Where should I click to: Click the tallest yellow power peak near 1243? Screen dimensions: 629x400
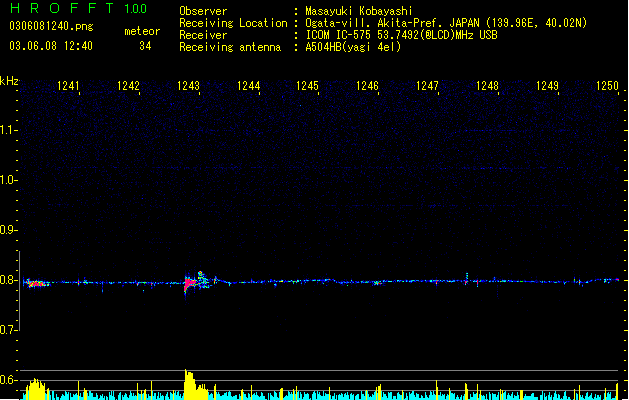(189, 384)
